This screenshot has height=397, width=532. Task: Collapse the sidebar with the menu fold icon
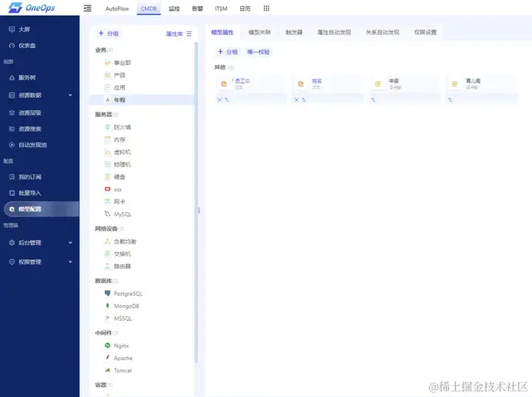[x=87, y=8]
